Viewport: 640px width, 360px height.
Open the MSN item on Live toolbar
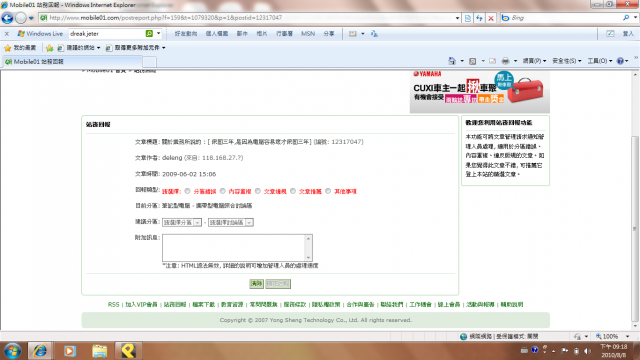click(x=308, y=33)
